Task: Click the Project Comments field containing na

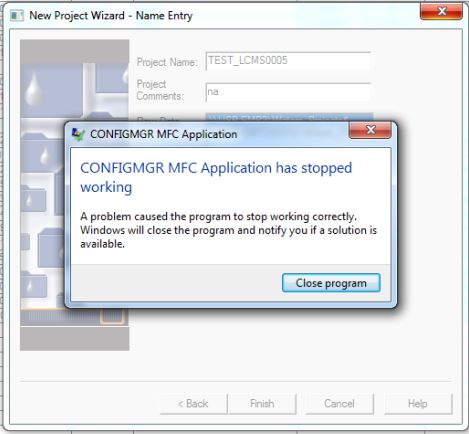Action: [288, 92]
